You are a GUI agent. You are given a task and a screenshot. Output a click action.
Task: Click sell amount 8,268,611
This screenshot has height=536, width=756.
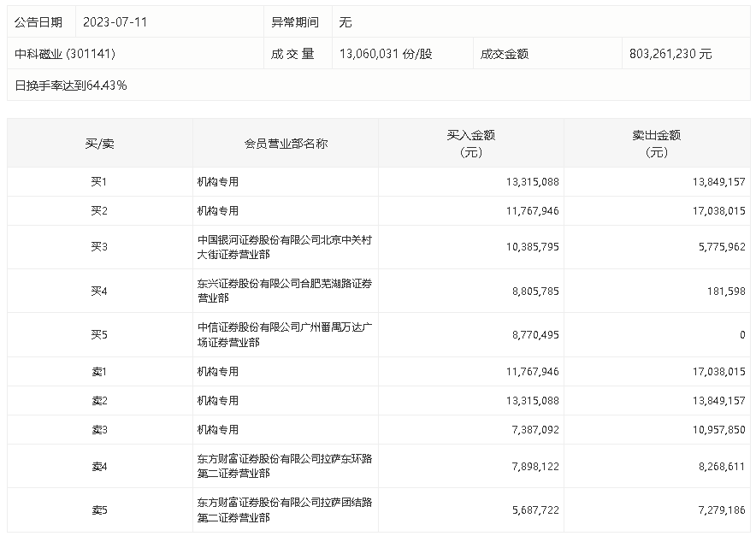coord(722,467)
